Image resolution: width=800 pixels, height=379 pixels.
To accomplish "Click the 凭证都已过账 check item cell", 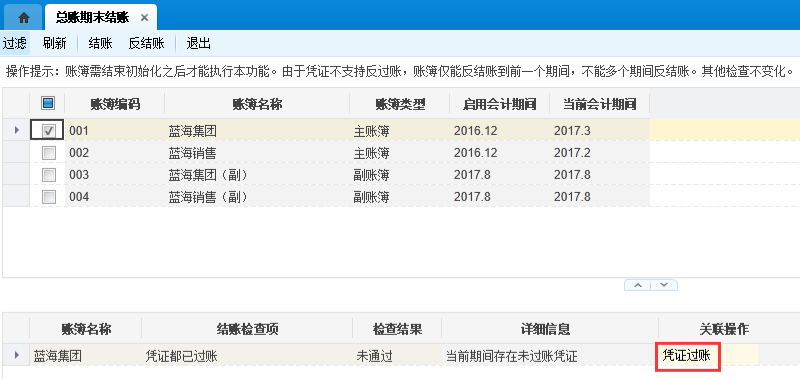I will (x=247, y=356).
